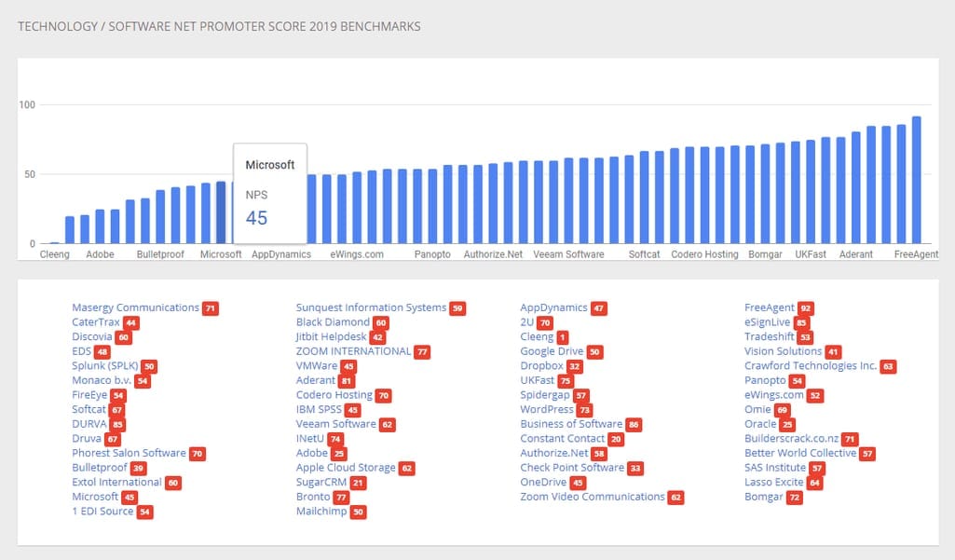The height and width of the screenshot is (560, 955).
Task: Open the Discovia company link
Action: pos(92,337)
